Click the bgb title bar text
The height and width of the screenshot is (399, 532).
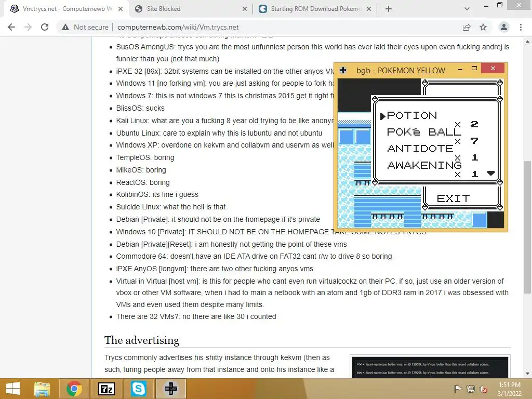tap(401, 71)
